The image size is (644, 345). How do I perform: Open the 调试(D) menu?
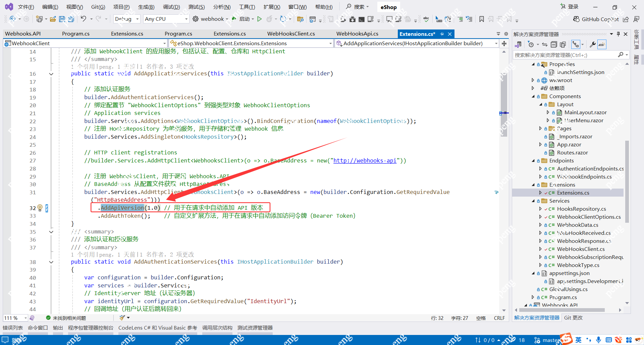[x=171, y=7]
